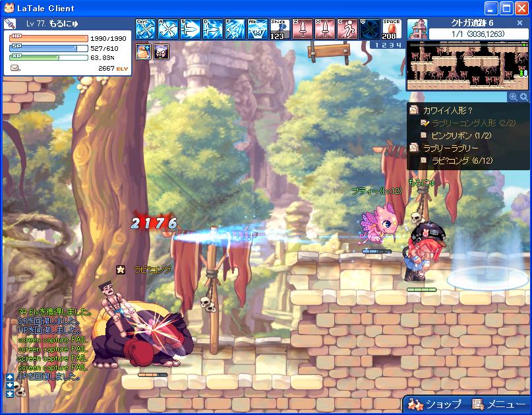
Task: Click the objective icon next to ピンクリボン
Action: [x=423, y=135]
